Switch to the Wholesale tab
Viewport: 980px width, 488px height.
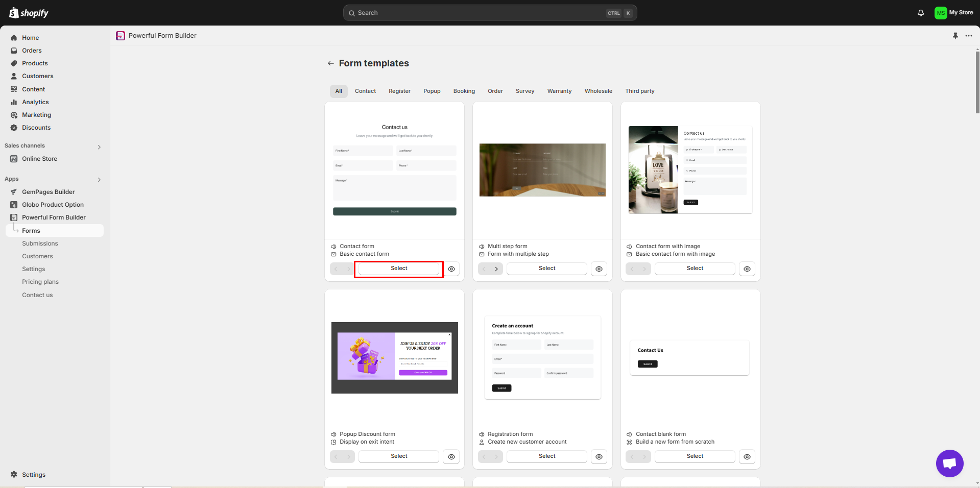598,91
